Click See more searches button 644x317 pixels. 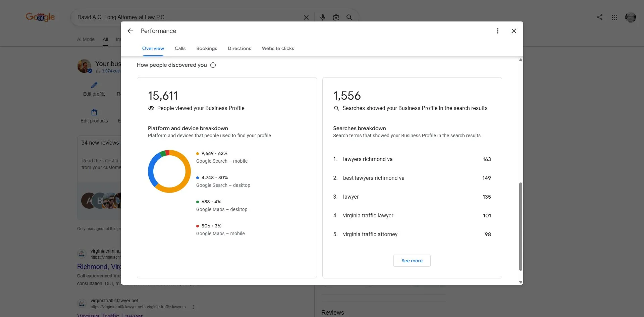point(412,261)
